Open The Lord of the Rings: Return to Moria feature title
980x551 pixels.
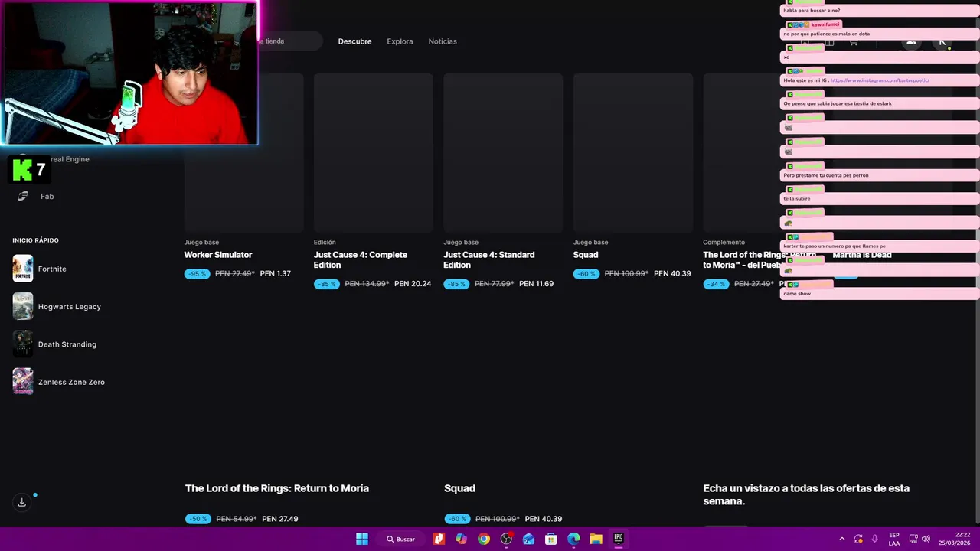coord(277,488)
